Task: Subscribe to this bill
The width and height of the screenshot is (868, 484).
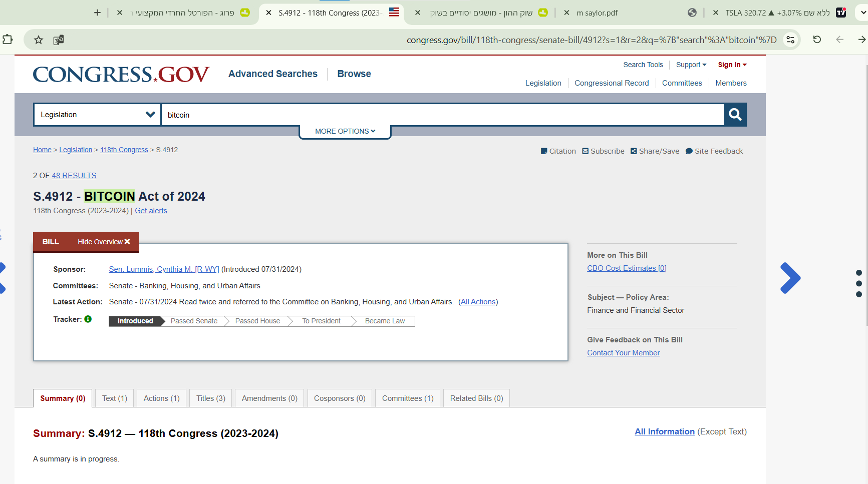Action: click(603, 151)
